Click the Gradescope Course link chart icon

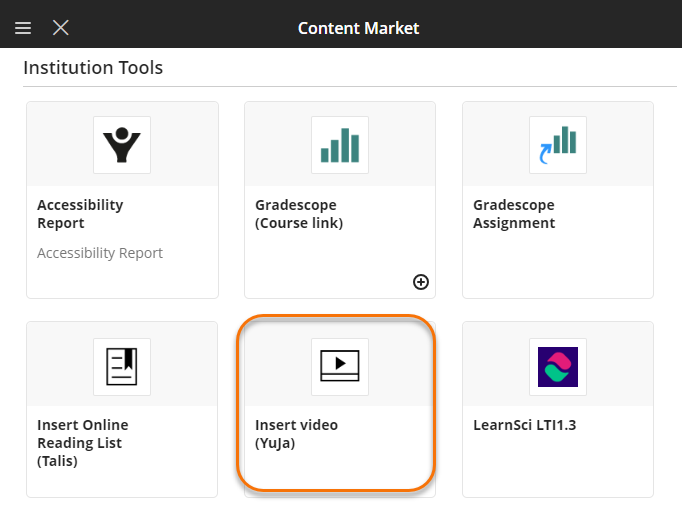pos(340,145)
